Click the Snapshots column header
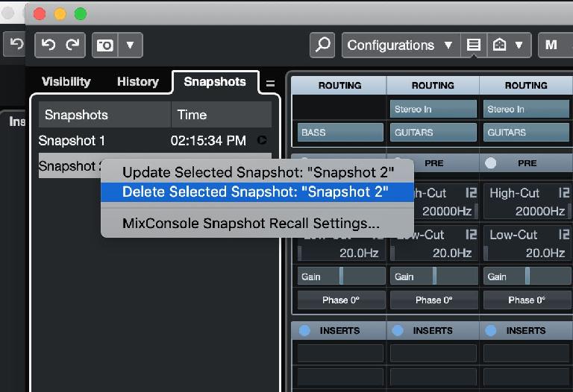Viewport: 573px width, 392px height. click(104, 115)
